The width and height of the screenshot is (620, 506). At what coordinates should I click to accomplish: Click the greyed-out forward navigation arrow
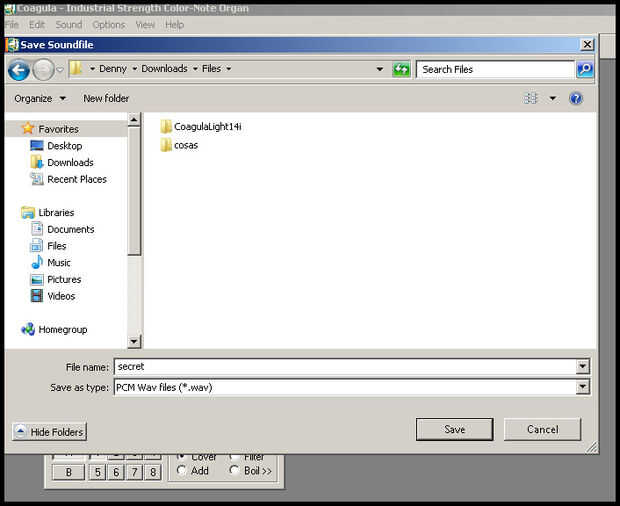click(43, 70)
